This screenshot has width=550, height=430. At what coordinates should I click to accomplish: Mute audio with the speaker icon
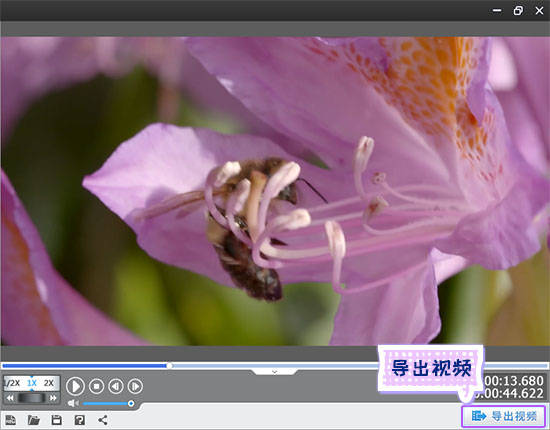tap(73, 403)
